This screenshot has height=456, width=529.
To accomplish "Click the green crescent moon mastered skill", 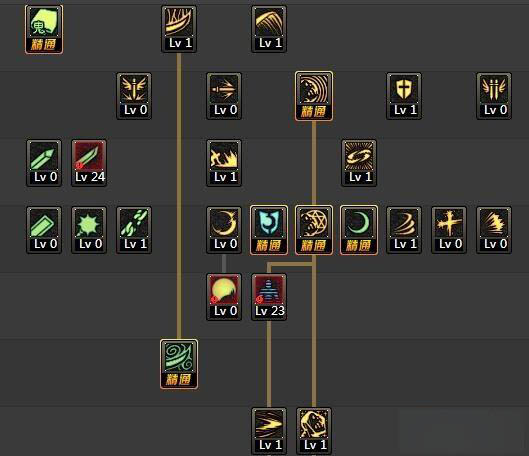I will coord(359,230).
